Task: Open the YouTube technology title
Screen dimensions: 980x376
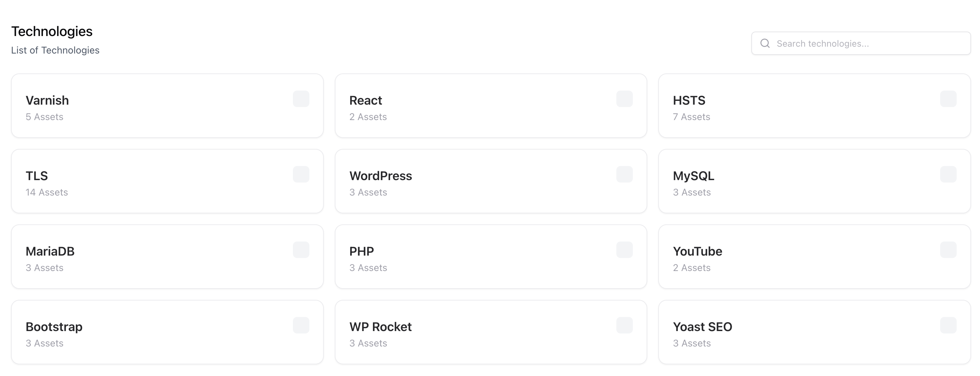Action: click(x=697, y=251)
